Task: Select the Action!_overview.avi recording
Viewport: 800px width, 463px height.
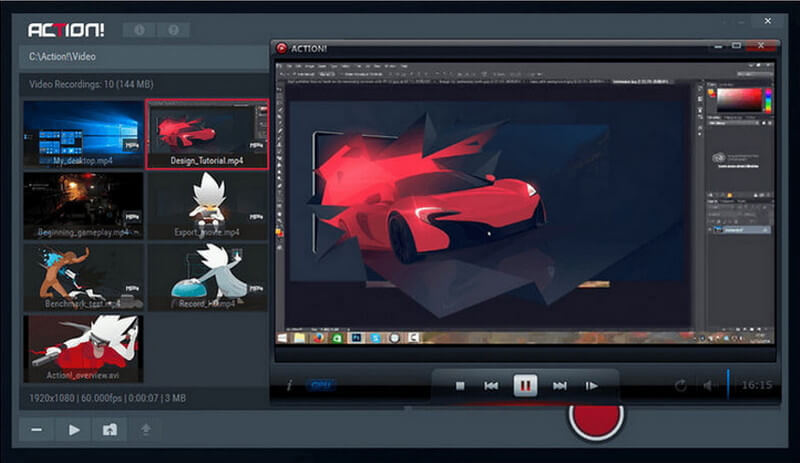Action: point(83,349)
